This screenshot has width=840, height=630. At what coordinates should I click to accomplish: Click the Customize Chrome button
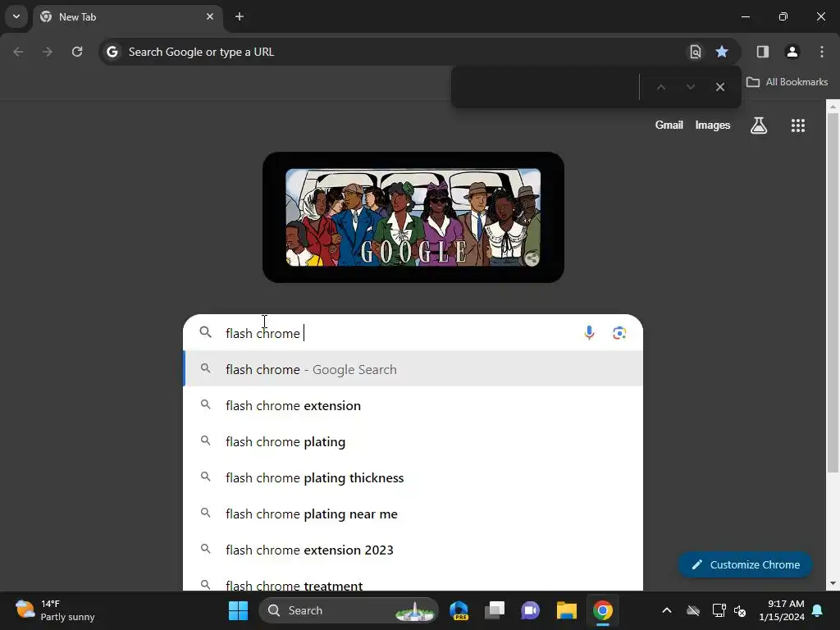point(745,564)
